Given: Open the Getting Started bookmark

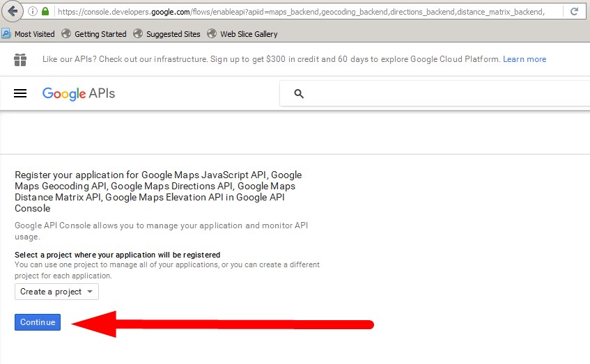Looking at the screenshot, I should coord(94,34).
